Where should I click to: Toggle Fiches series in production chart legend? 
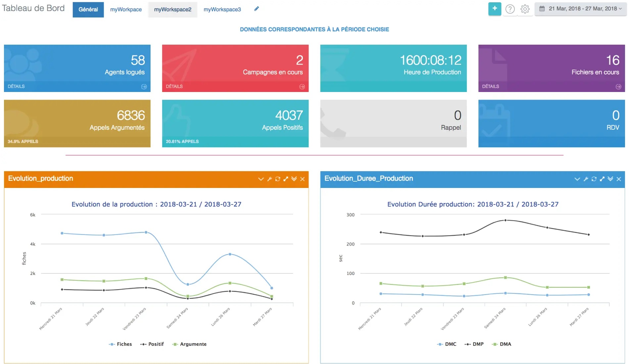[121, 344]
